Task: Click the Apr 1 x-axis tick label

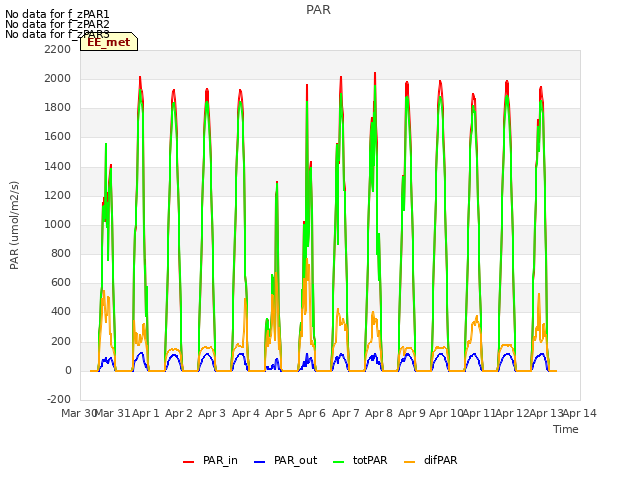Action: [x=146, y=413]
